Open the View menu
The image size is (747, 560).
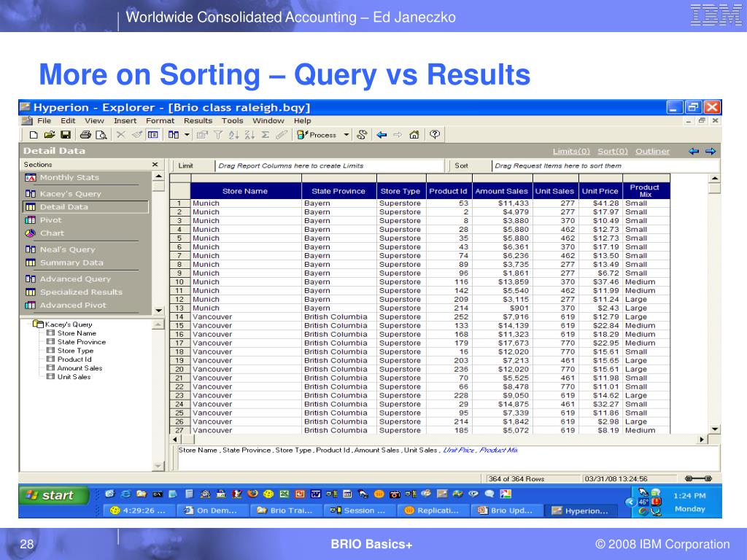[94, 121]
